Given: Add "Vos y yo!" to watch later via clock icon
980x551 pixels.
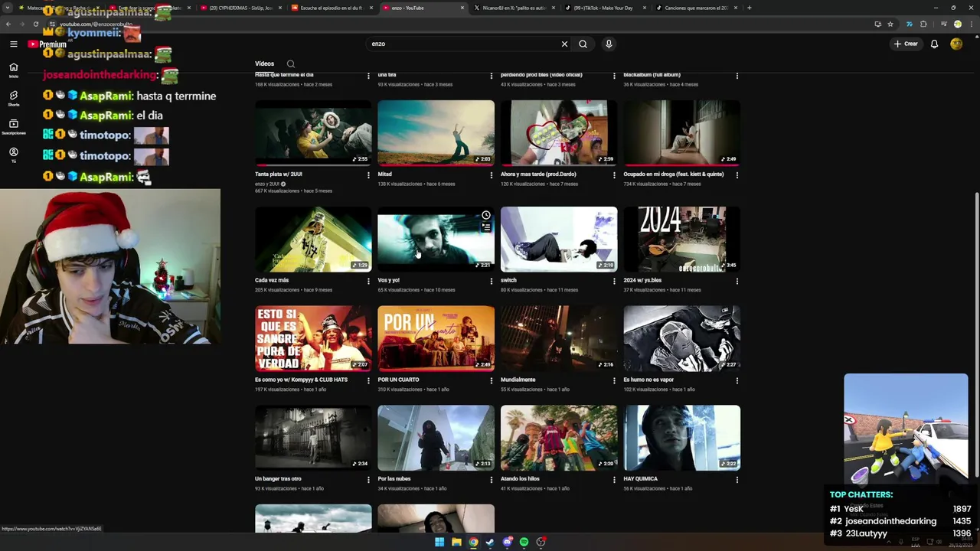Looking at the screenshot, I should pos(485,215).
